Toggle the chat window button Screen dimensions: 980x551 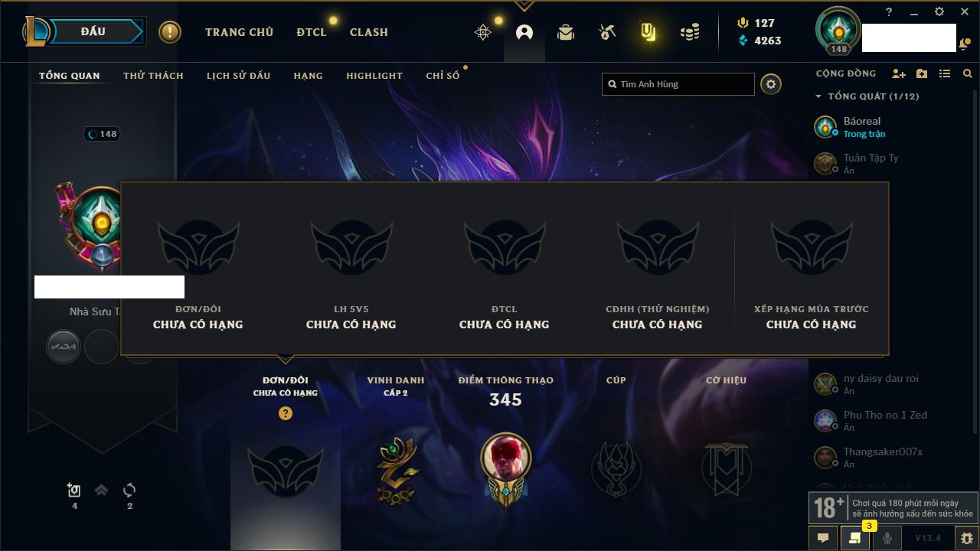[x=823, y=538]
